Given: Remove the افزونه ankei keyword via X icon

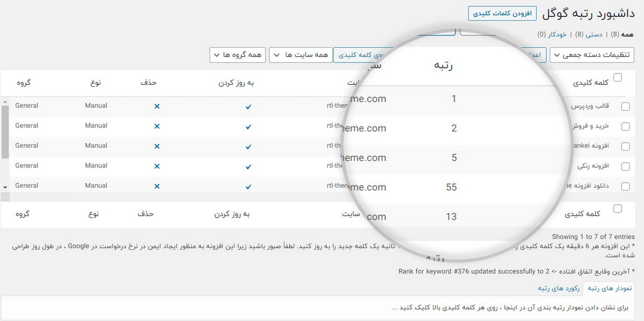Looking at the screenshot, I should [157, 146].
